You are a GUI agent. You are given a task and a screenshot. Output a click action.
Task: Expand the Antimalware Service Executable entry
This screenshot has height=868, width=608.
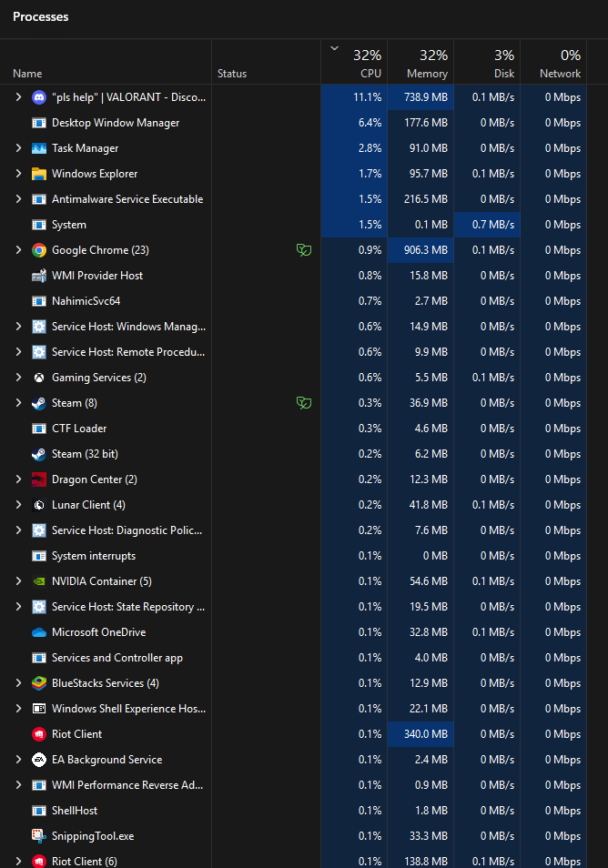(18, 199)
